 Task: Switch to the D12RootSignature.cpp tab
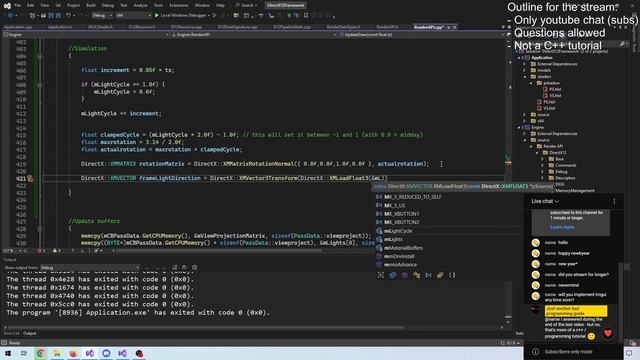237,27
